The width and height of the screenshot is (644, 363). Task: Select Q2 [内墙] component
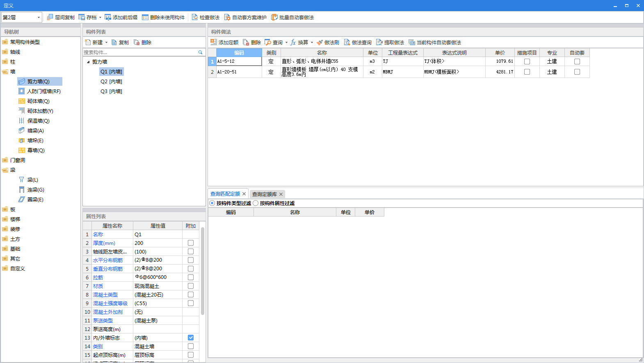point(111,82)
